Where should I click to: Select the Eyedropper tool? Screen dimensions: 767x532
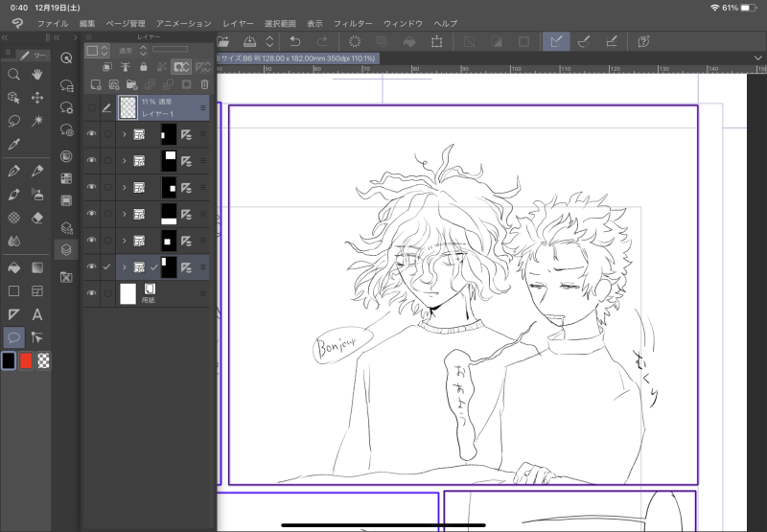coord(13,144)
